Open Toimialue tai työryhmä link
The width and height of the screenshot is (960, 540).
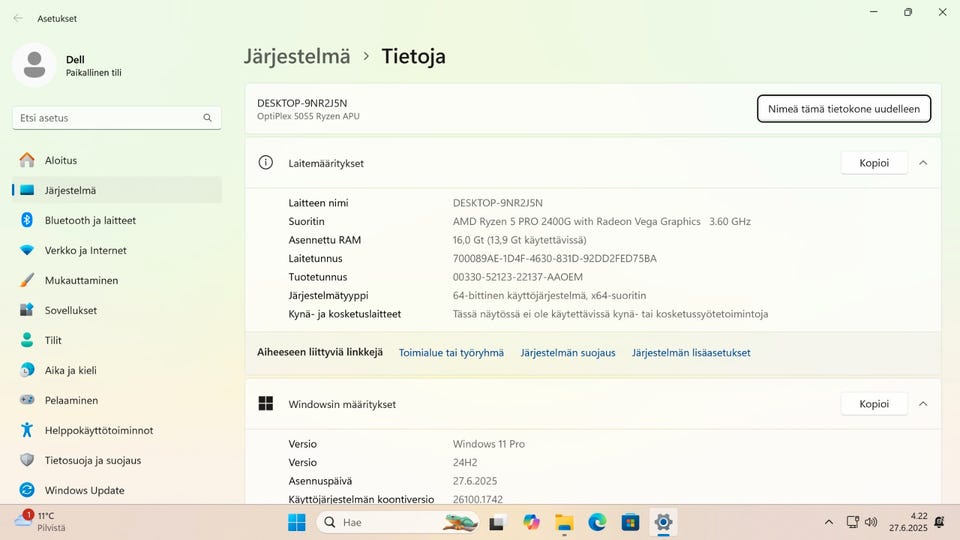pyautogui.click(x=451, y=353)
